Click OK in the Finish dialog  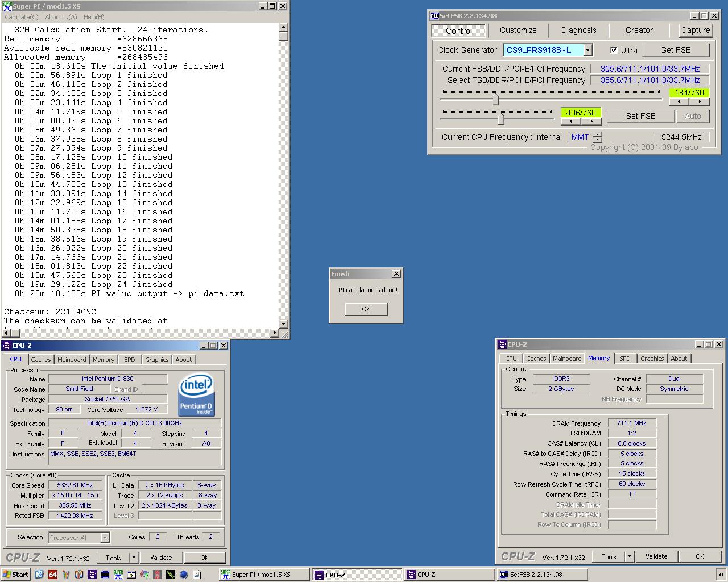click(x=366, y=309)
